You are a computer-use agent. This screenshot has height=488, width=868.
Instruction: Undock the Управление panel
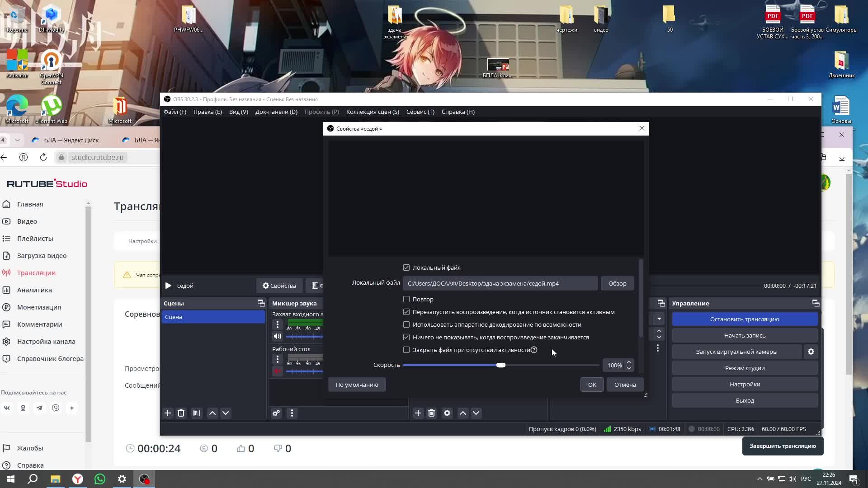click(x=816, y=303)
